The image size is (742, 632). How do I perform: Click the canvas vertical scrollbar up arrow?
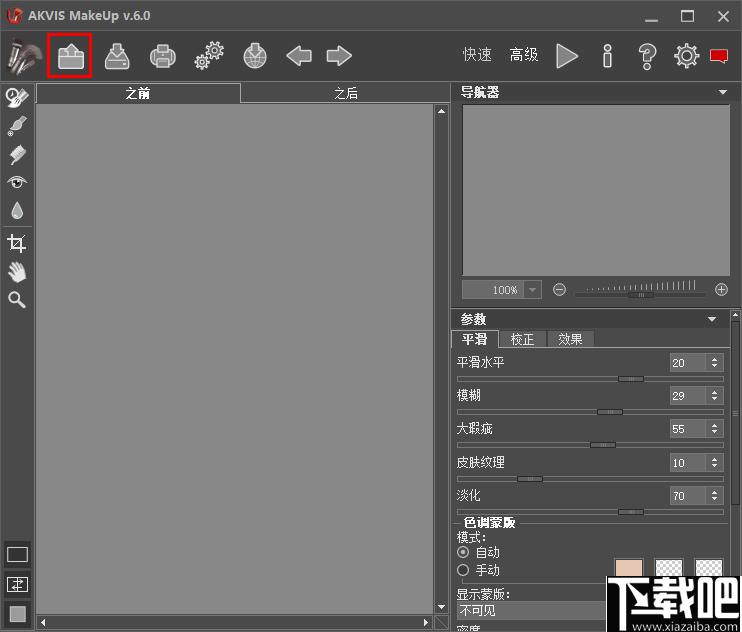(441, 111)
